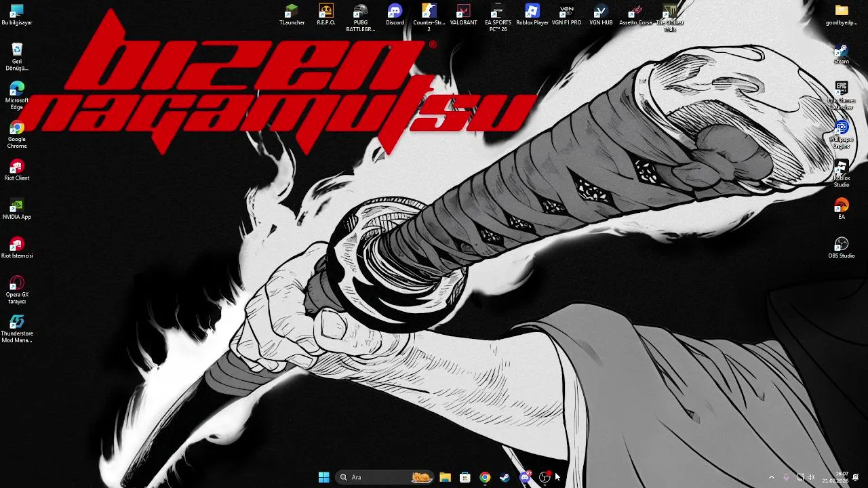Open the NVIDIA App desktop shortcut

[17, 209]
